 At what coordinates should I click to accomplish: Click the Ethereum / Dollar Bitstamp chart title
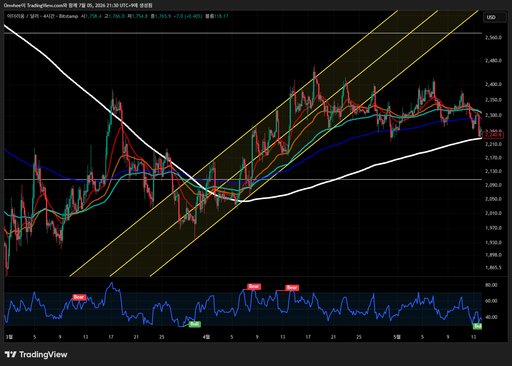(43, 16)
